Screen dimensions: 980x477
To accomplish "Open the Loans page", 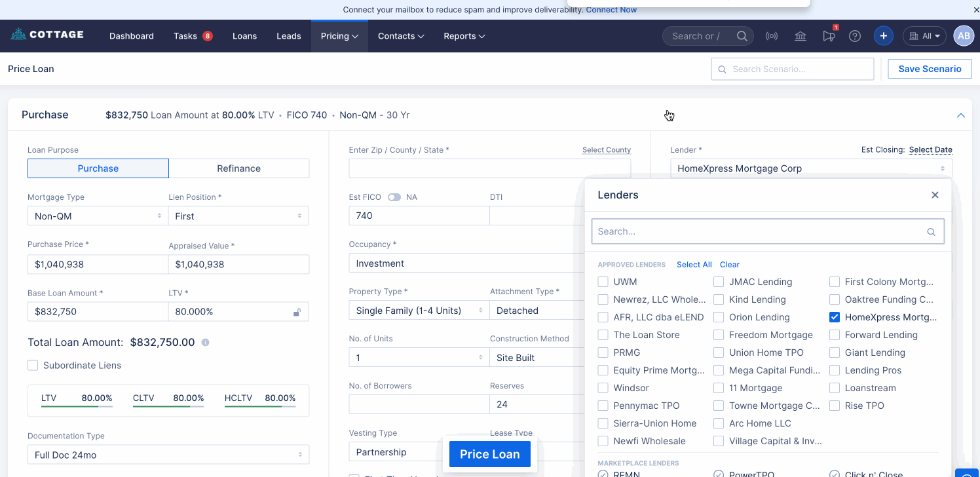I will tap(244, 36).
